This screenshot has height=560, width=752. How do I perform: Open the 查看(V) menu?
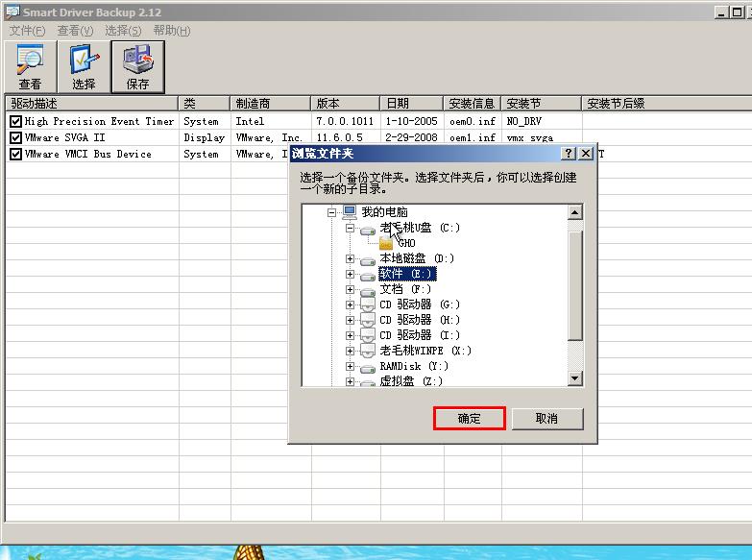point(75,31)
